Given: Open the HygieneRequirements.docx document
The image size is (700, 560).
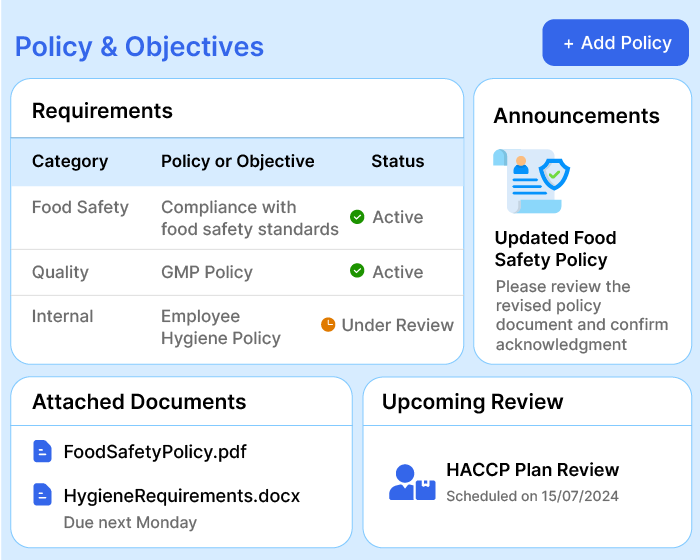Looking at the screenshot, I should 181,495.
